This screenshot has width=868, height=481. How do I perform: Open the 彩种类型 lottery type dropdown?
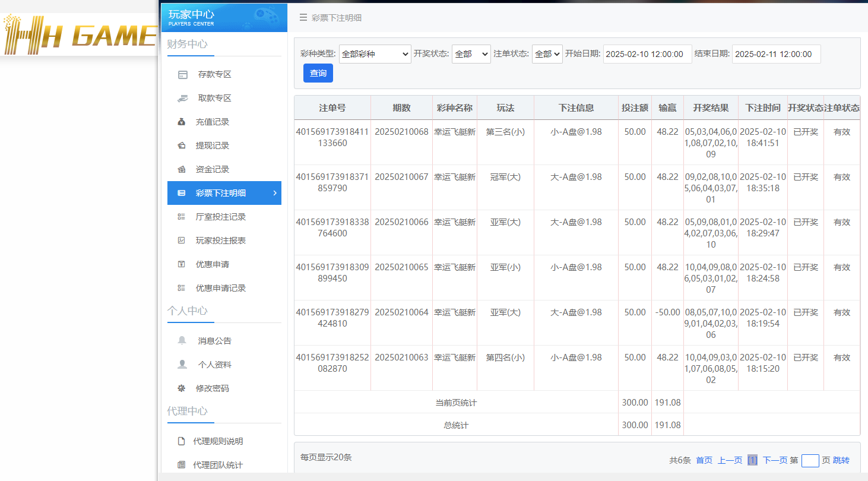point(375,53)
